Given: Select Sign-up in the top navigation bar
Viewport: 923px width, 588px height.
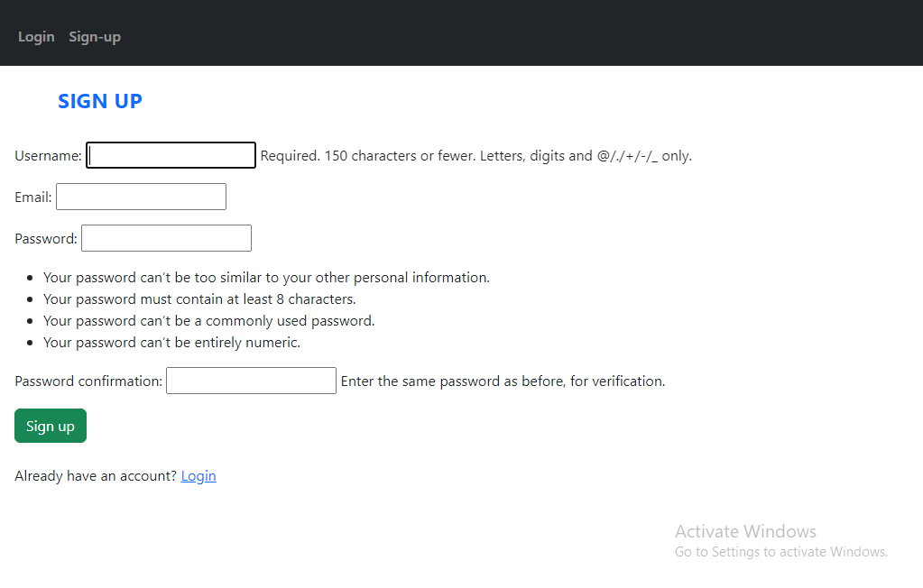Looking at the screenshot, I should pyautogui.click(x=95, y=36).
